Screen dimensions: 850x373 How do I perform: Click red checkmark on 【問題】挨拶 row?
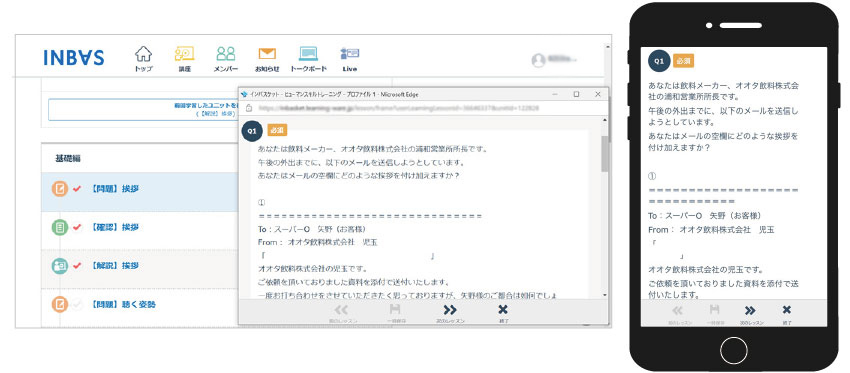[77, 189]
